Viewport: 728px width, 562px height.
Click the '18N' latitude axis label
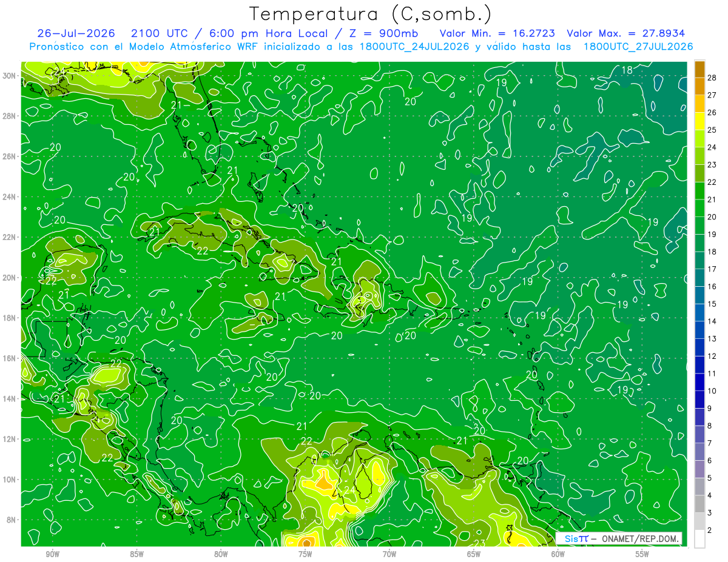tap(10, 318)
